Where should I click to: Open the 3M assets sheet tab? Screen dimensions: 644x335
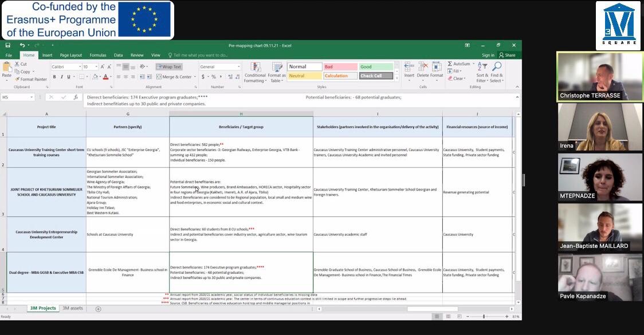click(x=73, y=308)
